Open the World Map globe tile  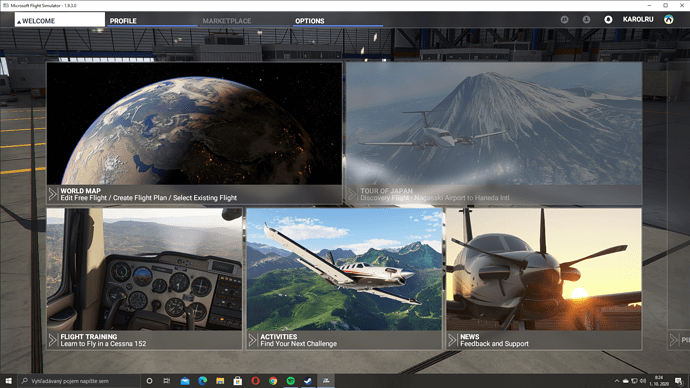click(x=195, y=133)
